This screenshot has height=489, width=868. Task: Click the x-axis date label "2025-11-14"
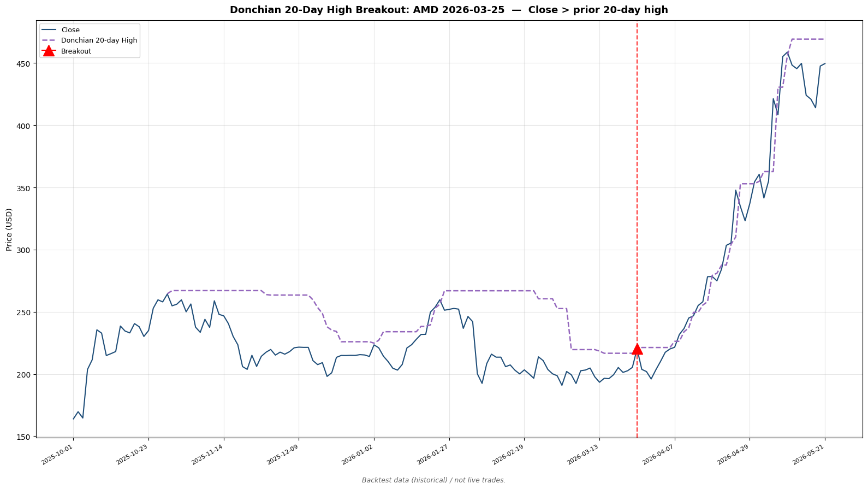[x=207, y=455]
